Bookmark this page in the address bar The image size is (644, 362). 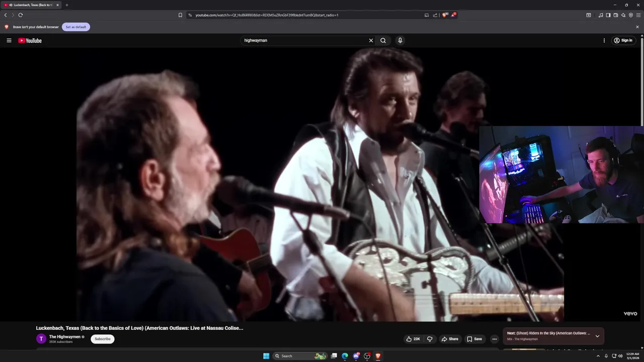coord(180,15)
